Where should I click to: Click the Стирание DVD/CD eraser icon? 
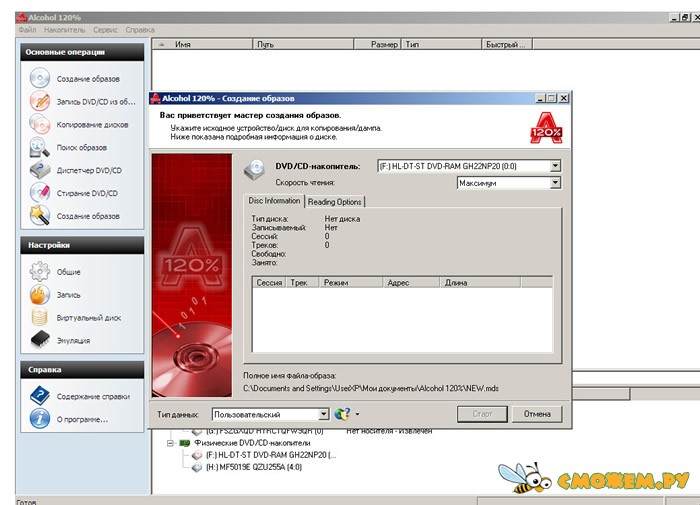click(40, 192)
